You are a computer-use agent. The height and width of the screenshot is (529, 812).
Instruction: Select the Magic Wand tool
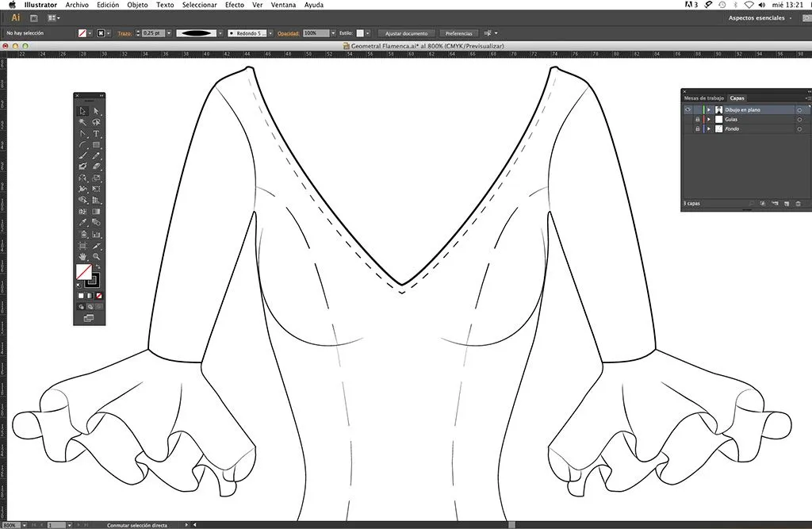tap(82, 122)
